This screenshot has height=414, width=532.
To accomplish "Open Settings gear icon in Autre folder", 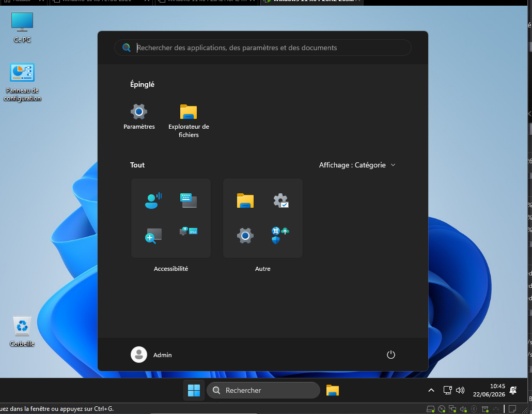I will pyautogui.click(x=245, y=236).
